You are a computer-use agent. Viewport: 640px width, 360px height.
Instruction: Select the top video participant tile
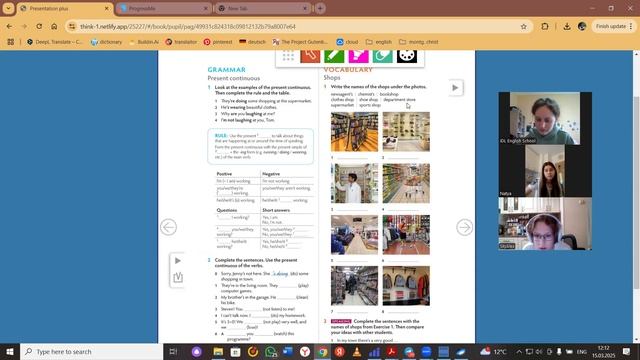(x=545, y=118)
